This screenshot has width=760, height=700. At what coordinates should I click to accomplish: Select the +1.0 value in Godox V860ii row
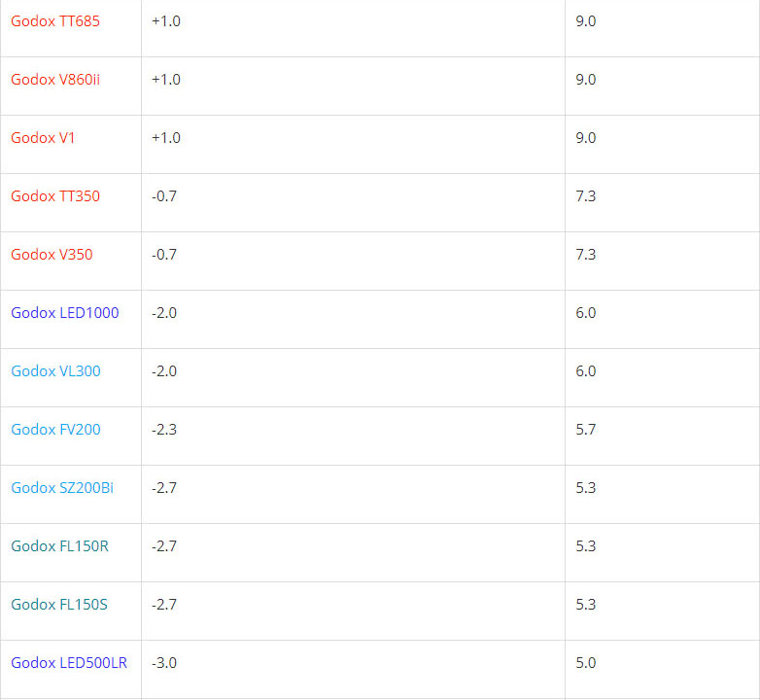[166, 80]
